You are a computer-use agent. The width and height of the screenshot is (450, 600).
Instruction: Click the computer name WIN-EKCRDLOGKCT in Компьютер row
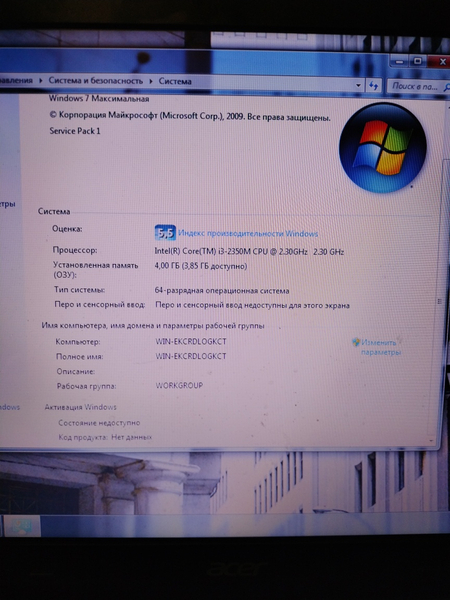191,341
